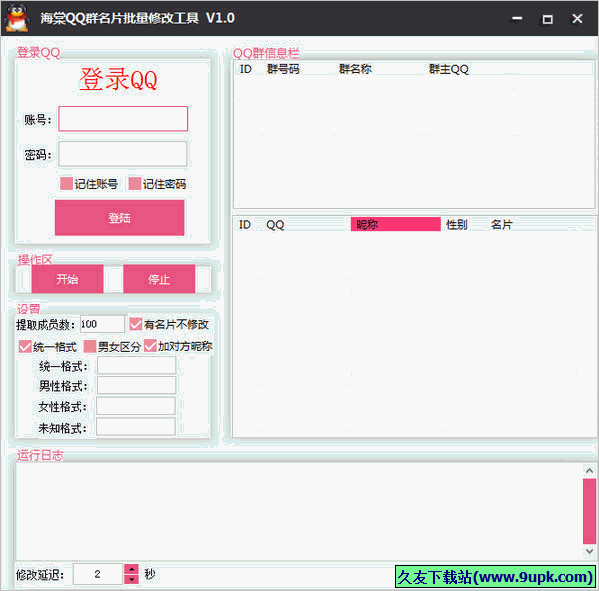The width and height of the screenshot is (599, 591).
Task: Click the 停止 stop button
Action: (159, 279)
